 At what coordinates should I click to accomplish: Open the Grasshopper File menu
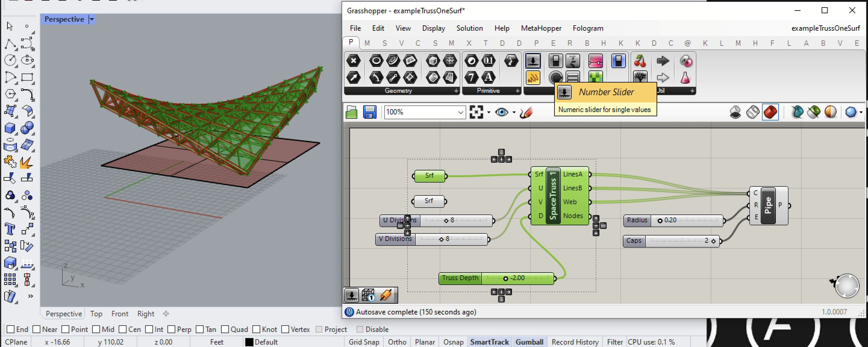pos(355,28)
